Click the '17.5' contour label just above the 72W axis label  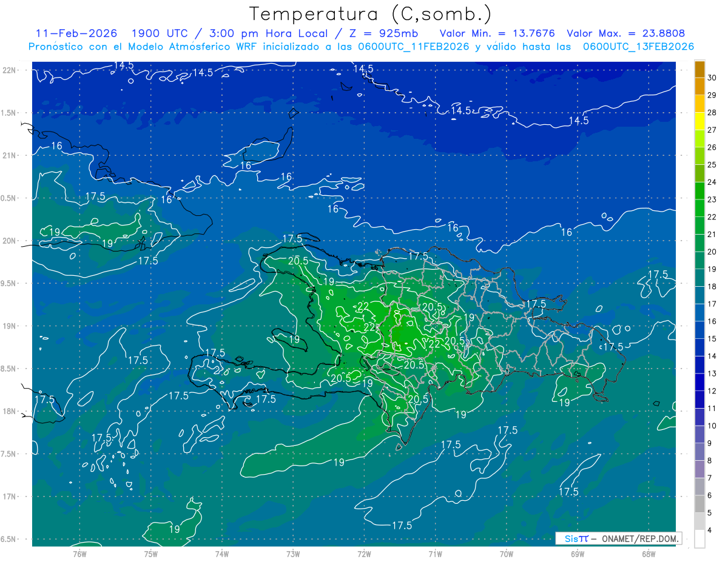402,525
